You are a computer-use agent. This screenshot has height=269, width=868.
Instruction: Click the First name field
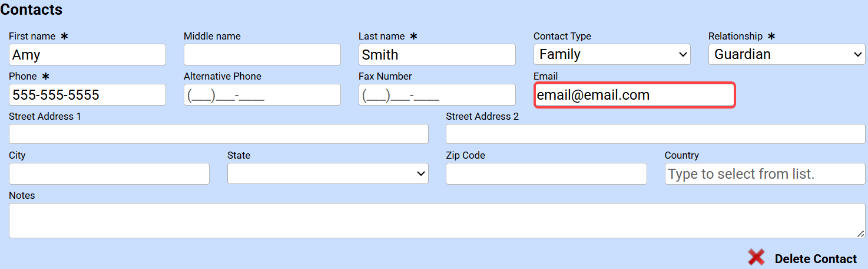[x=87, y=55]
